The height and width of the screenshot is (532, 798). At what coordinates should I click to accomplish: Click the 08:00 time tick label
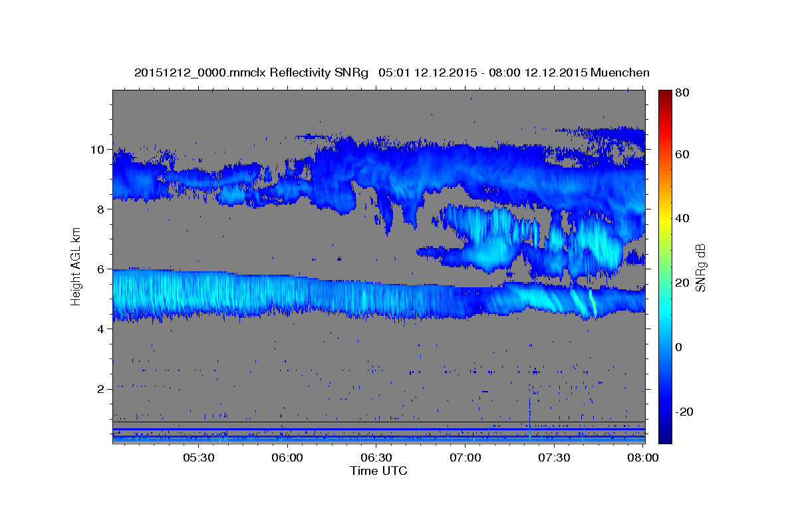(644, 458)
